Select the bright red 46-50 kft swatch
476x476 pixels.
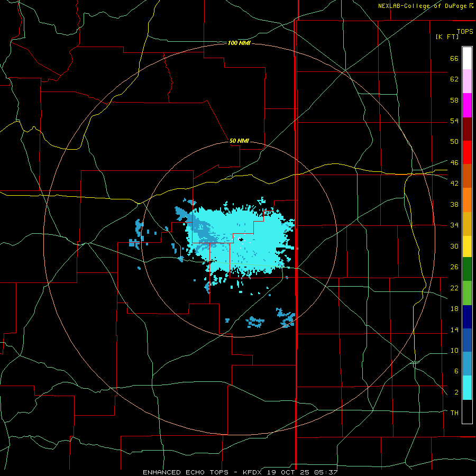[x=467, y=152]
